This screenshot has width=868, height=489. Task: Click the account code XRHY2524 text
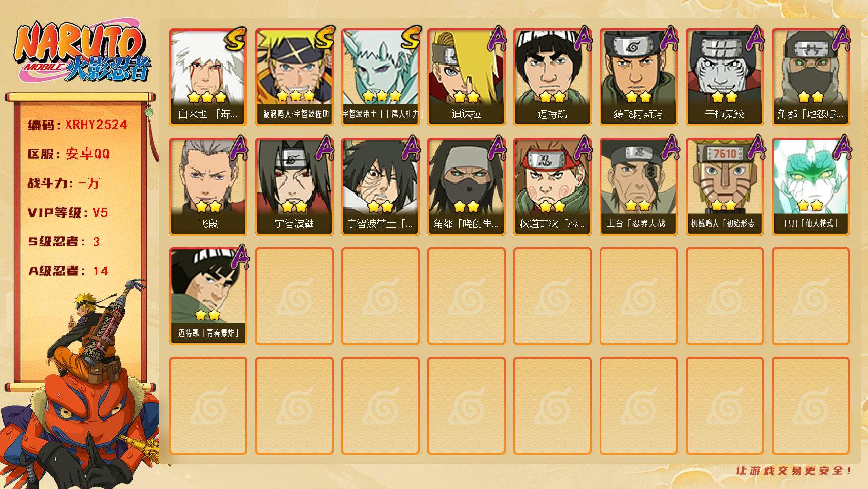(96, 125)
